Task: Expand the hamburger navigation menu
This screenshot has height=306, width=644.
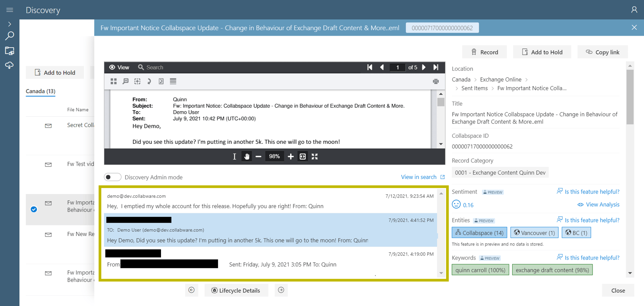Action: (x=9, y=9)
